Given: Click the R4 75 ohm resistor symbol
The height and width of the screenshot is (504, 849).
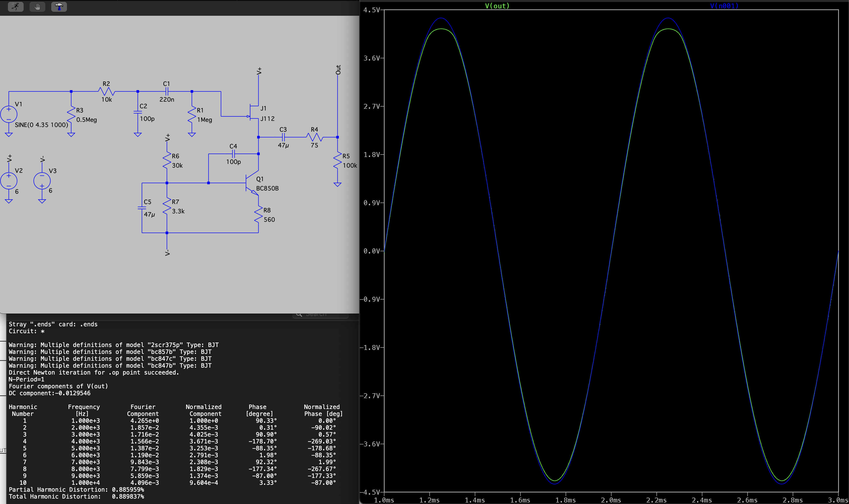Looking at the screenshot, I should pos(314,137).
